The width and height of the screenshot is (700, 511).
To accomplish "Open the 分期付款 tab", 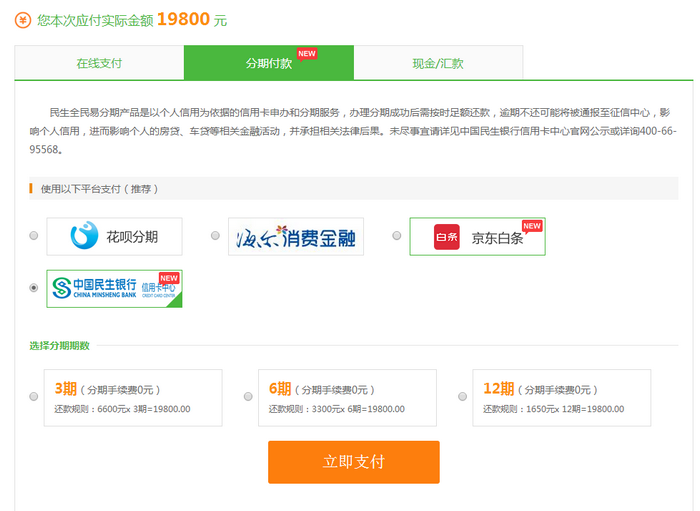I will (x=269, y=63).
